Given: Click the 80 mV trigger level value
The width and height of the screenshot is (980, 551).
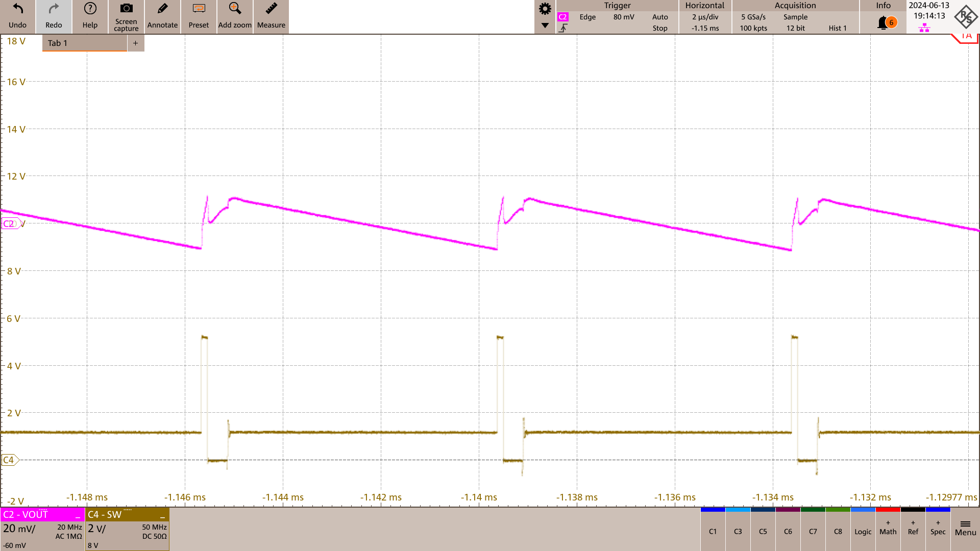Looking at the screenshot, I should (x=624, y=17).
